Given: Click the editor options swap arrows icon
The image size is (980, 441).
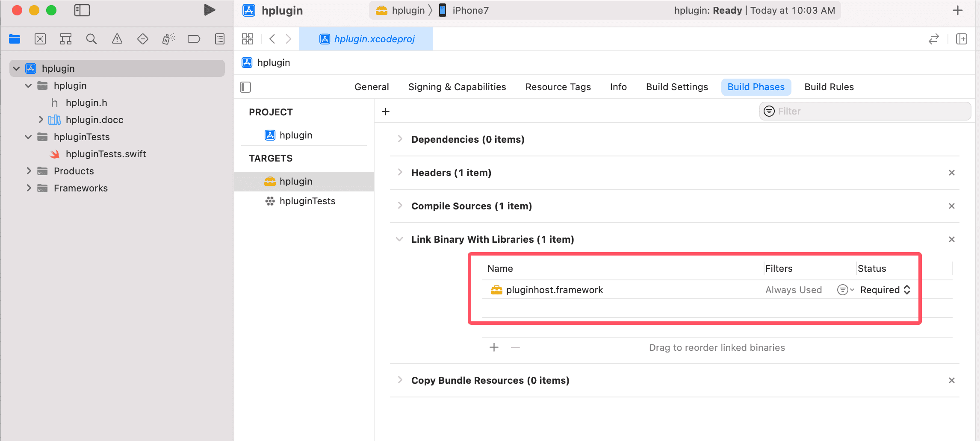Looking at the screenshot, I should point(934,39).
